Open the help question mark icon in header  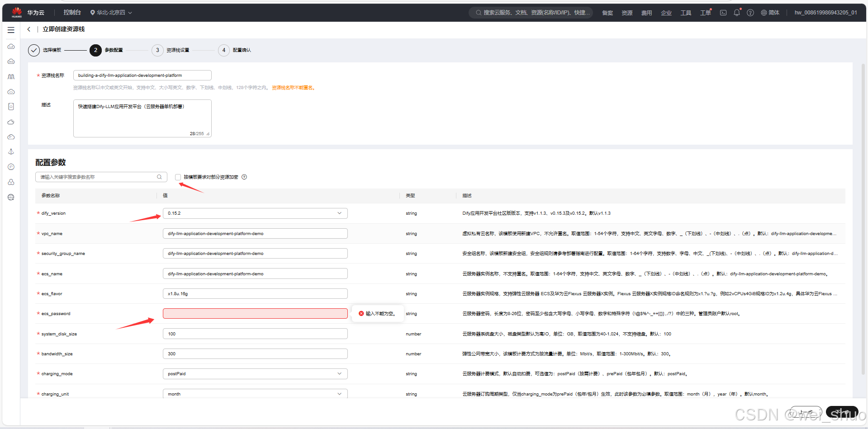click(750, 13)
